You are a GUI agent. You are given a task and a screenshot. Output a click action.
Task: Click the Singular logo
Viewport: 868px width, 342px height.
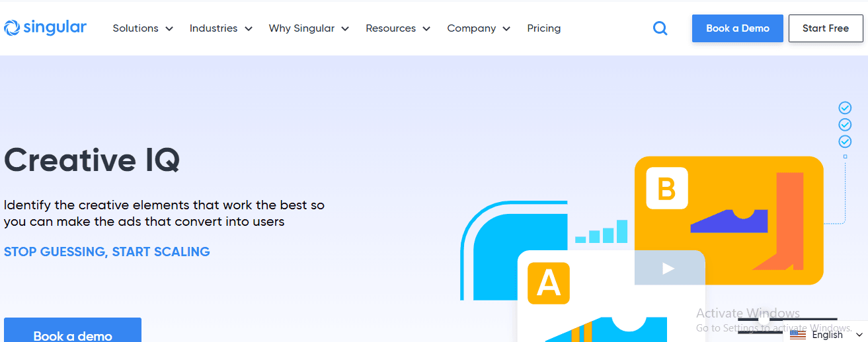tap(45, 28)
